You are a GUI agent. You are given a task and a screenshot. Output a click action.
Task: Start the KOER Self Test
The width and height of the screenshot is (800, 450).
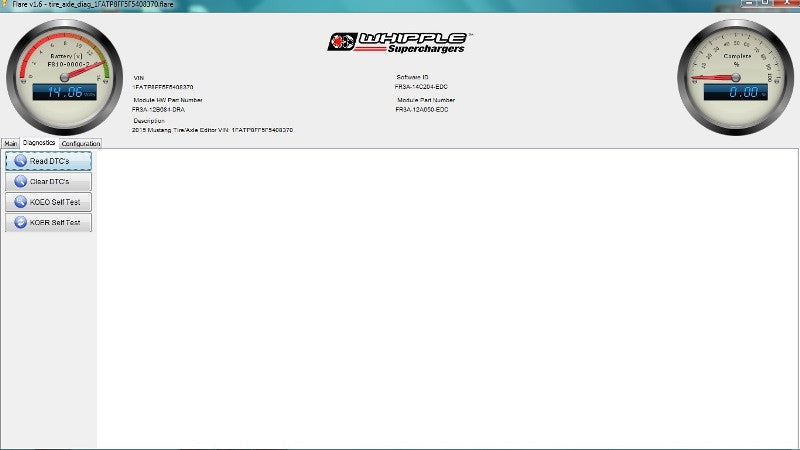[x=49, y=222]
